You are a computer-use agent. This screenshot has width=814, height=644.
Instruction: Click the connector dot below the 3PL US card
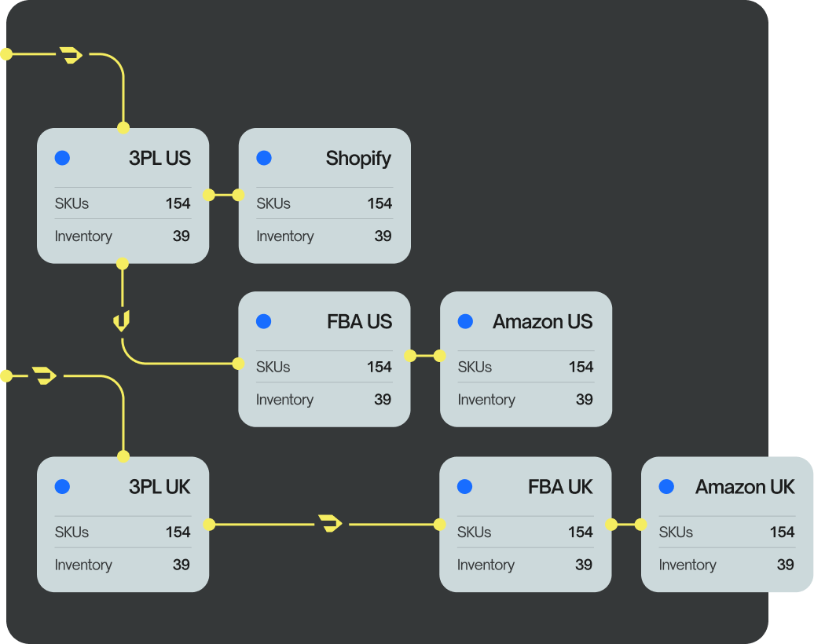pos(123,264)
